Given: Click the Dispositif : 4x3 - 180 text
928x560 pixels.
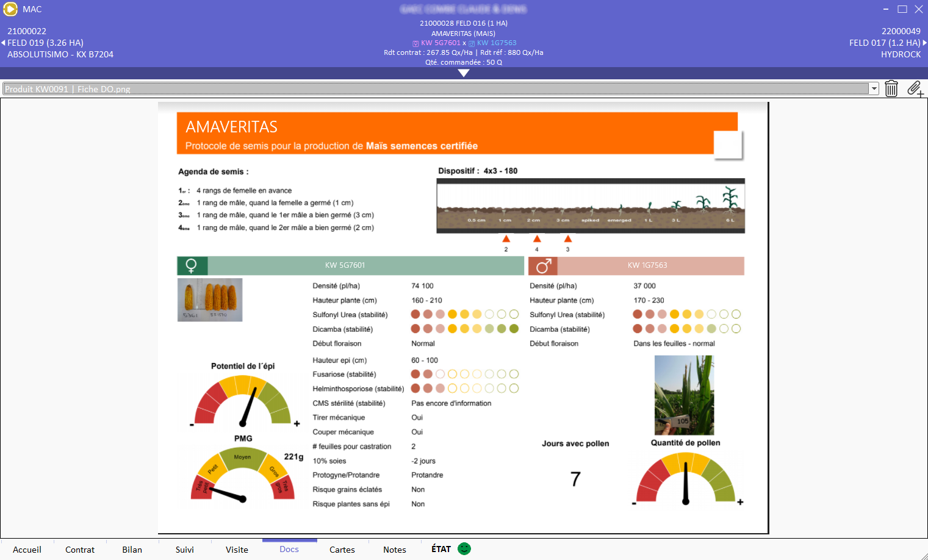Looking at the screenshot, I should coord(478,171).
